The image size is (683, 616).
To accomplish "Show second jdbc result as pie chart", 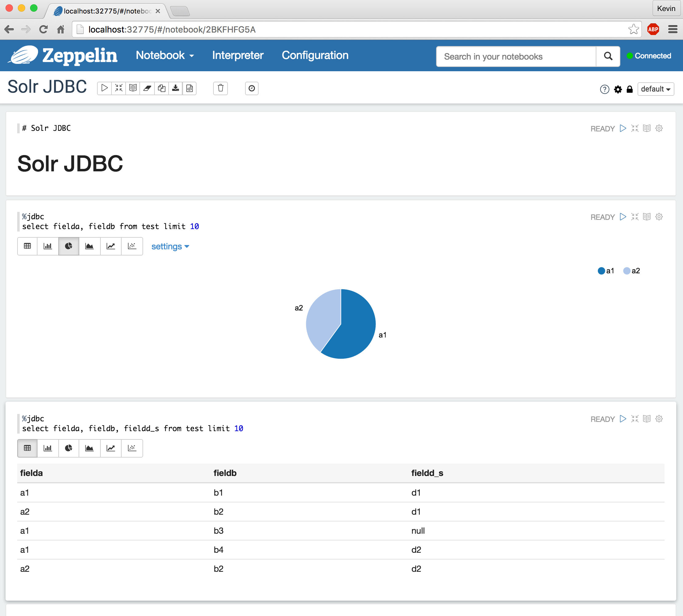I will [69, 448].
